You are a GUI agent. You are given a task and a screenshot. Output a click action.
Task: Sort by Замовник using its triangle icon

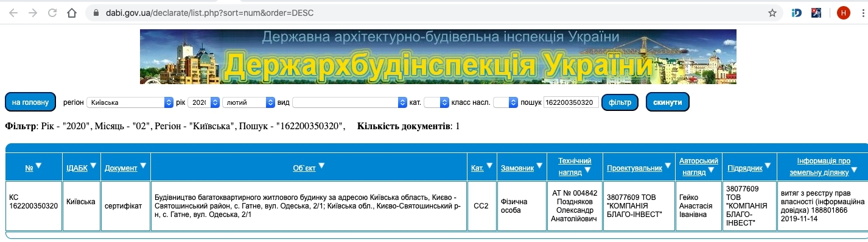point(539,166)
